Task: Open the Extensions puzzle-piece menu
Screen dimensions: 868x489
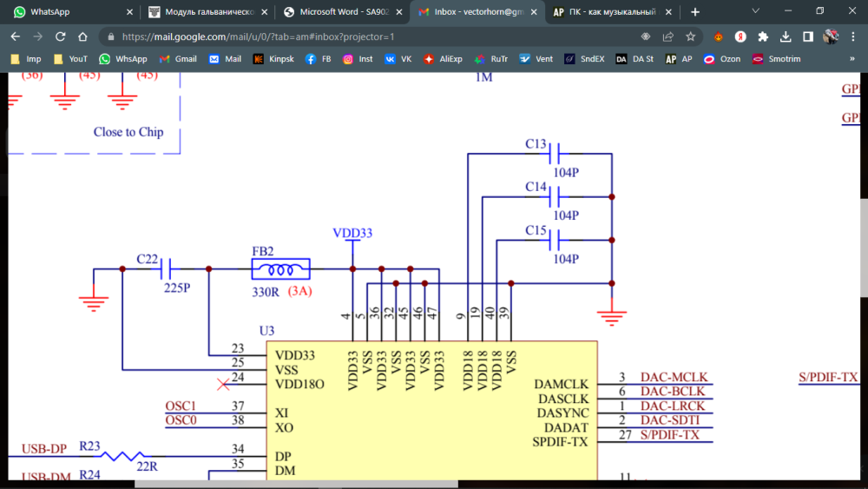Action: [x=763, y=36]
